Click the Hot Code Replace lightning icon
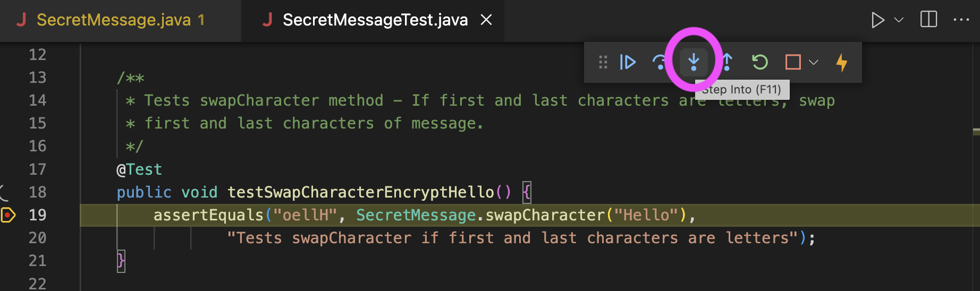This screenshot has width=980, height=291. pyautogui.click(x=842, y=63)
